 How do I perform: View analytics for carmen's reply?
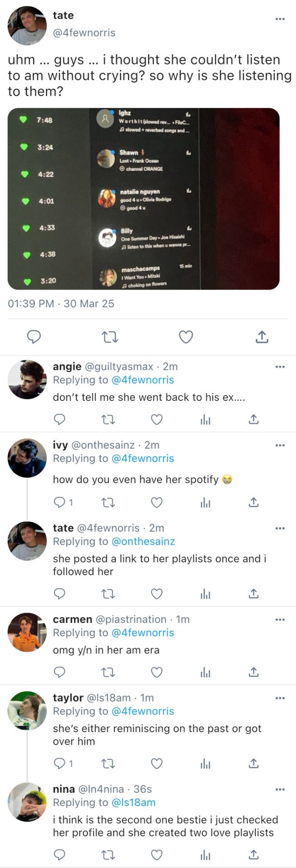[x=205, y=672]
